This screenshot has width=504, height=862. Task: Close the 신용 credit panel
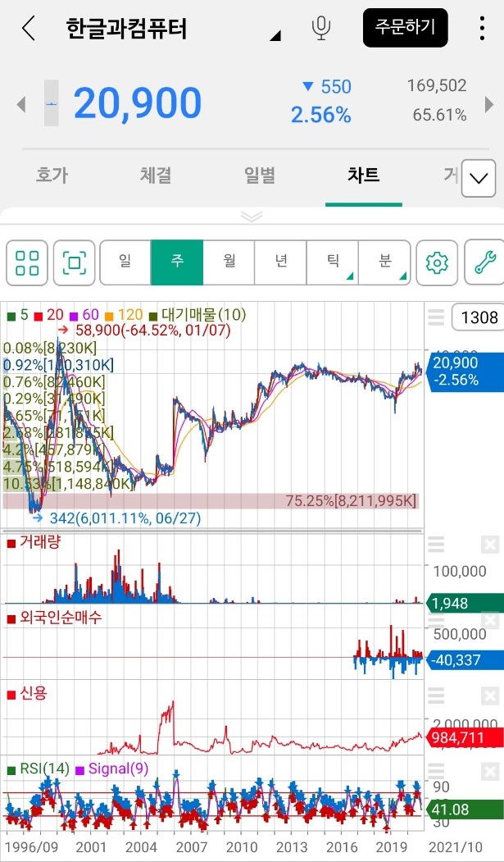tap(489, 696)
